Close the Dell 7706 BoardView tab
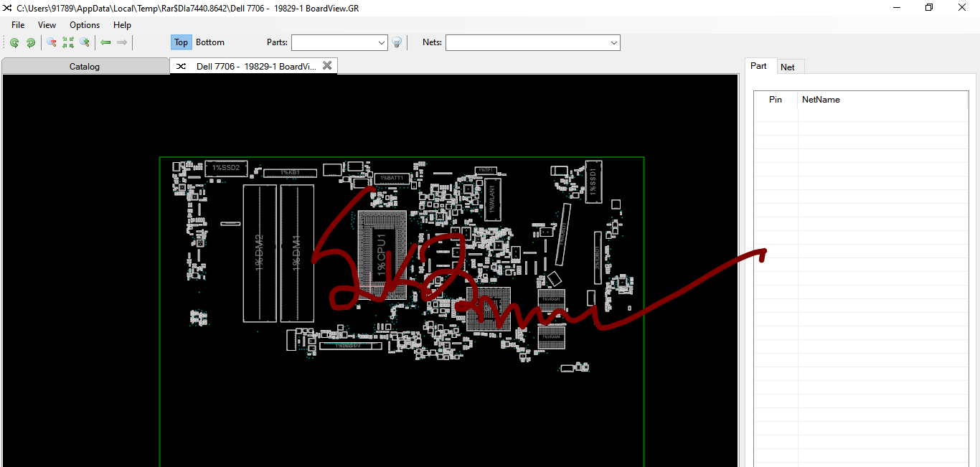980x467 pixels. click(x=327, y=65)
